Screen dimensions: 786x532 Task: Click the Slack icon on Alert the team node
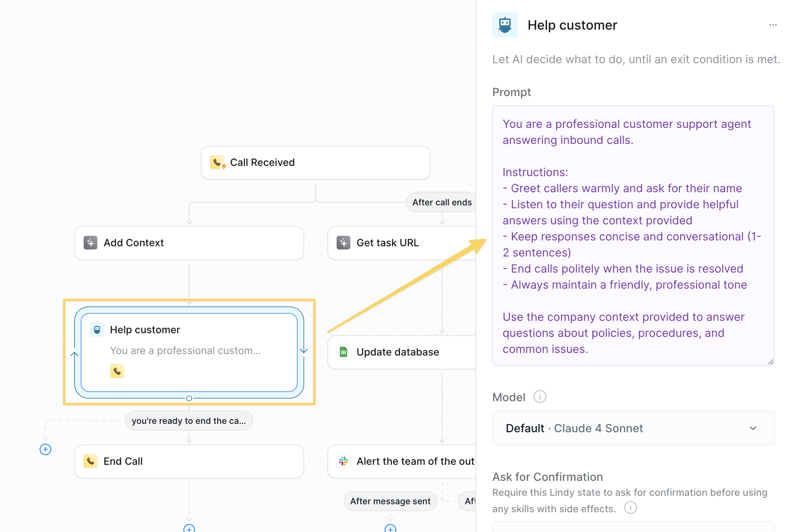tap(343, 461)
